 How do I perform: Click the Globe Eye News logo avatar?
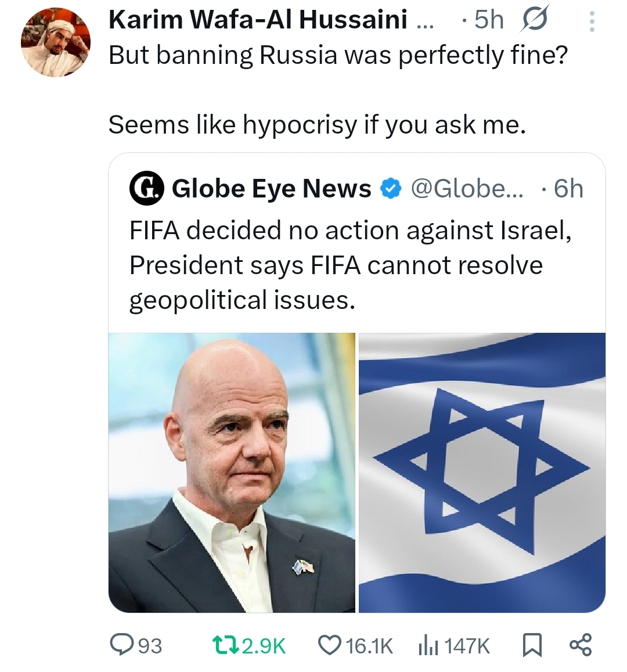pos(146,189)
